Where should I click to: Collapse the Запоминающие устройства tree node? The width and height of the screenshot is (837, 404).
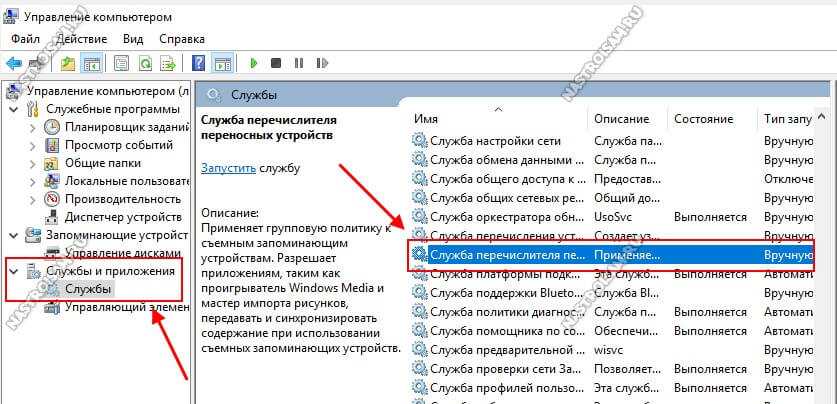click(13, 235)
